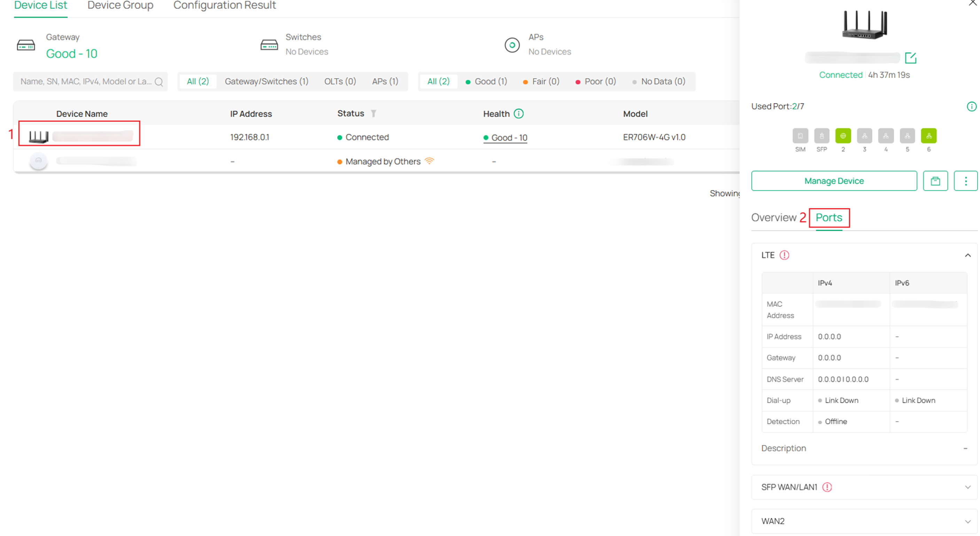Image resolution: width=980 pixels, height=536 pixels.
Task: Click the router icon in device row
Action: 38,136
